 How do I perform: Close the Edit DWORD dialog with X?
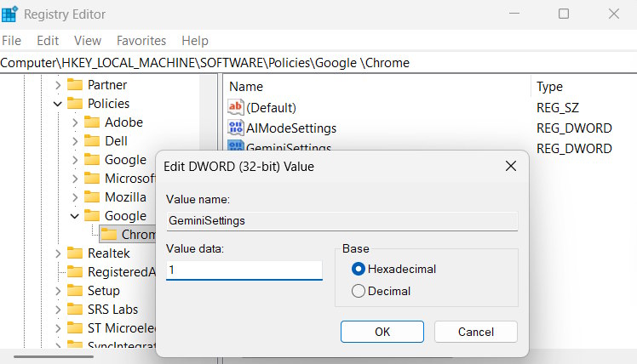tap(511, 166)
